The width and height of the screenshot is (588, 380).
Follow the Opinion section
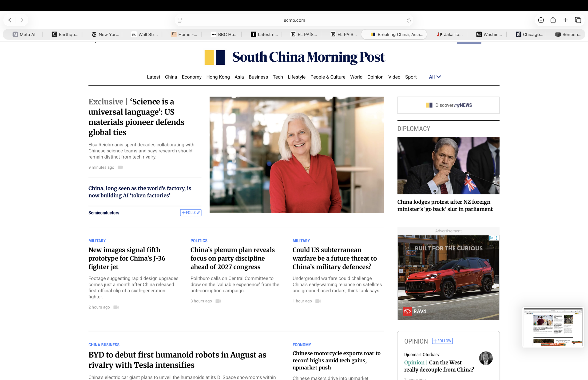point(442,341)
